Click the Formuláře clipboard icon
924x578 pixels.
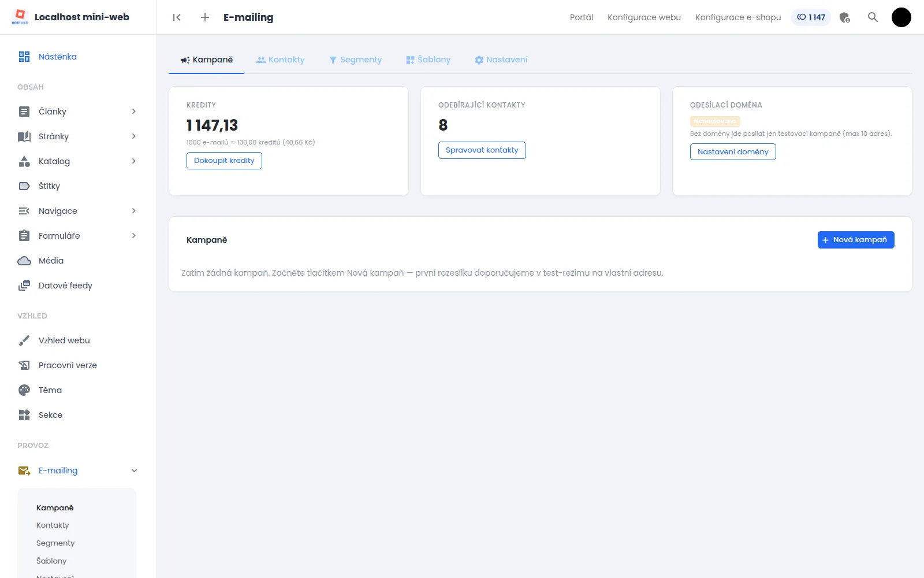click(24, 236)
